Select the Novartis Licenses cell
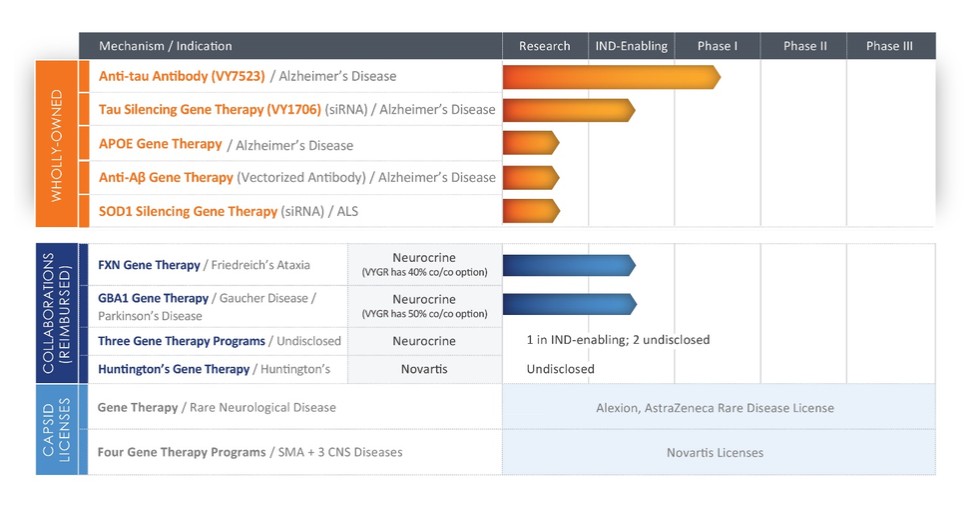The image size is (972, 505). tap(714, 453)
